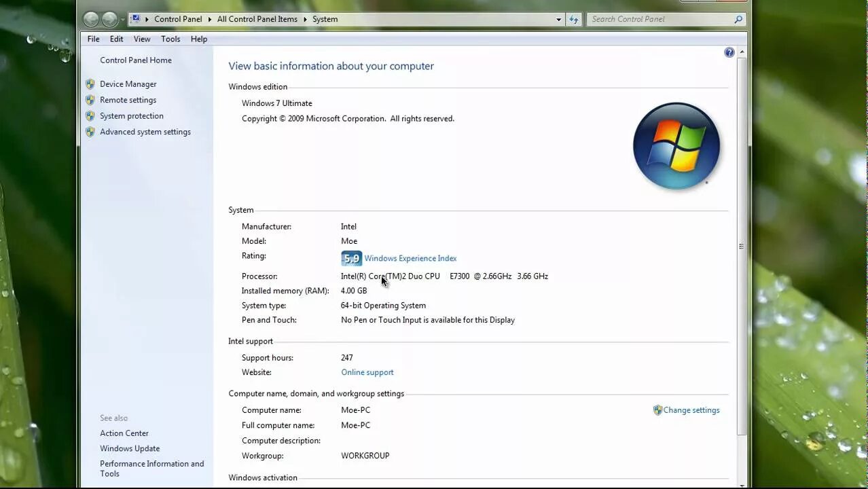Open address bar history dropdown
868x489 pixels.
point(558,20)
